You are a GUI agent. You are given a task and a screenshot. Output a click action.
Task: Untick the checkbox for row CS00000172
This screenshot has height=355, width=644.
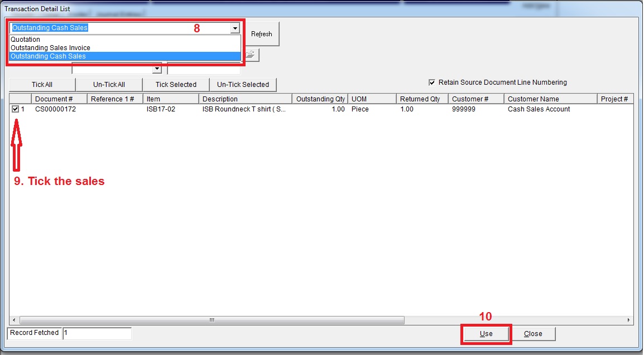[x=15, y=109]
